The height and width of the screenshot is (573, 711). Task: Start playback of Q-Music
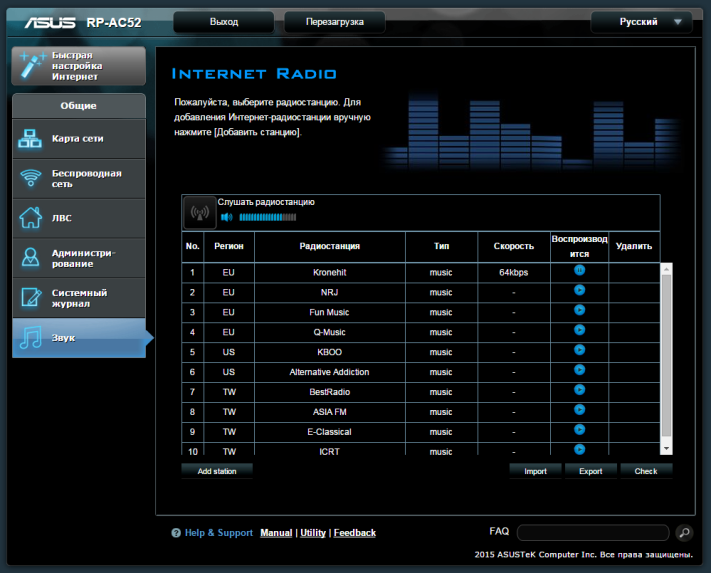pos(579,330)
